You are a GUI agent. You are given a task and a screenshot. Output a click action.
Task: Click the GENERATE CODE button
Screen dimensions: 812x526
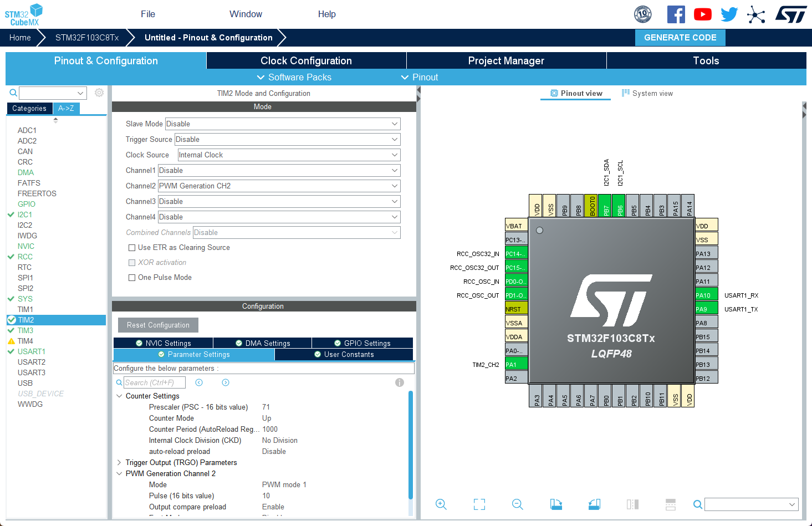pyautogui.click(x=680, y=38)
